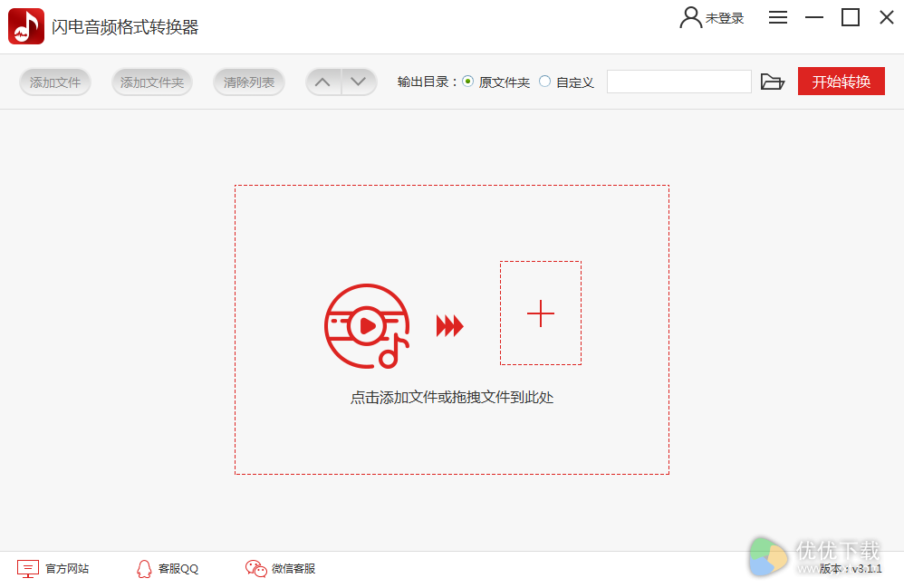Click the red 开始转换 button
The height and width of the screenshot is (588, 904).
(841, 82)
